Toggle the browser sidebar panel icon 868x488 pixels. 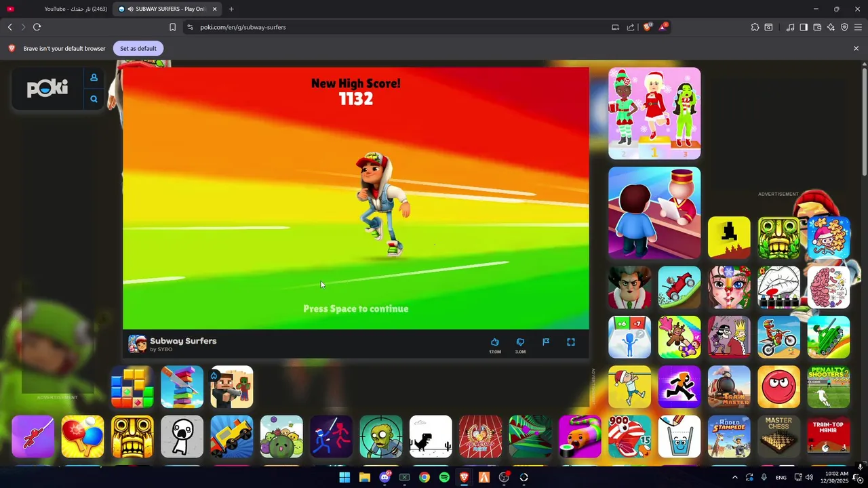click(804, 27)
